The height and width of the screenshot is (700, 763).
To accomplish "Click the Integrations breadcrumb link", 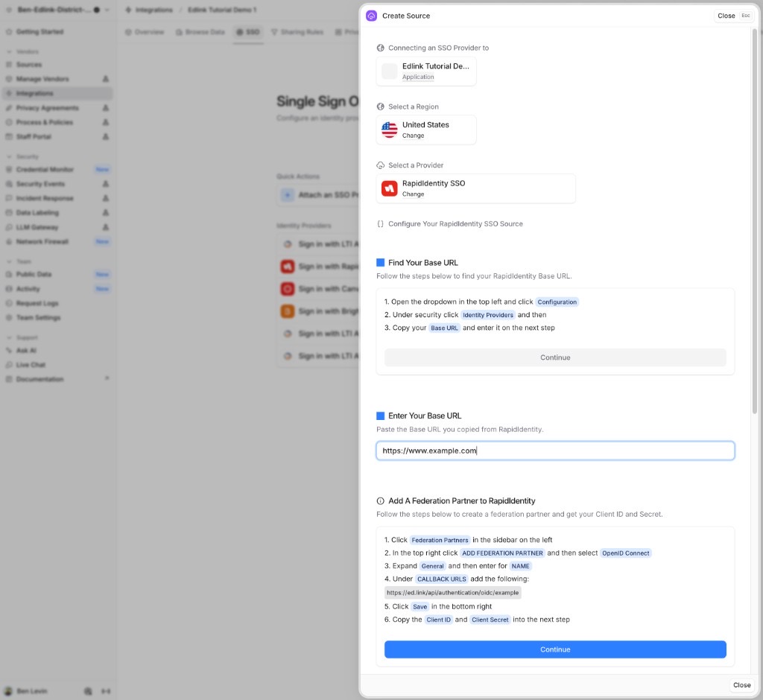I will tap(153, 10).
